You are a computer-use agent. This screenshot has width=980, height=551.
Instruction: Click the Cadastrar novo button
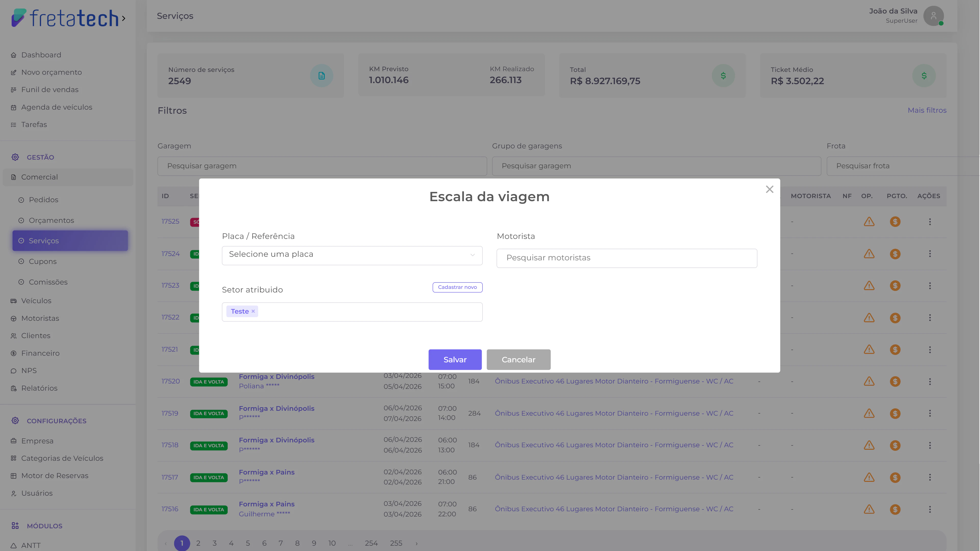pos(457,287)
